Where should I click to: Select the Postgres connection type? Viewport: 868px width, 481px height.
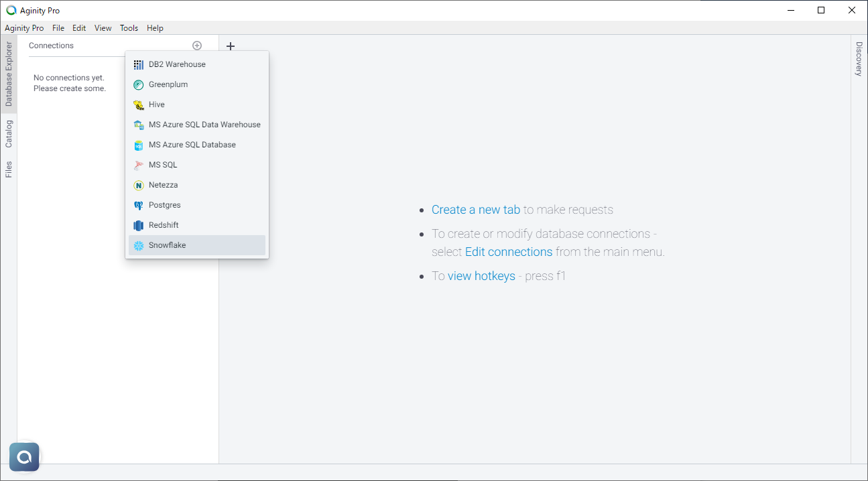coord(164,204)
